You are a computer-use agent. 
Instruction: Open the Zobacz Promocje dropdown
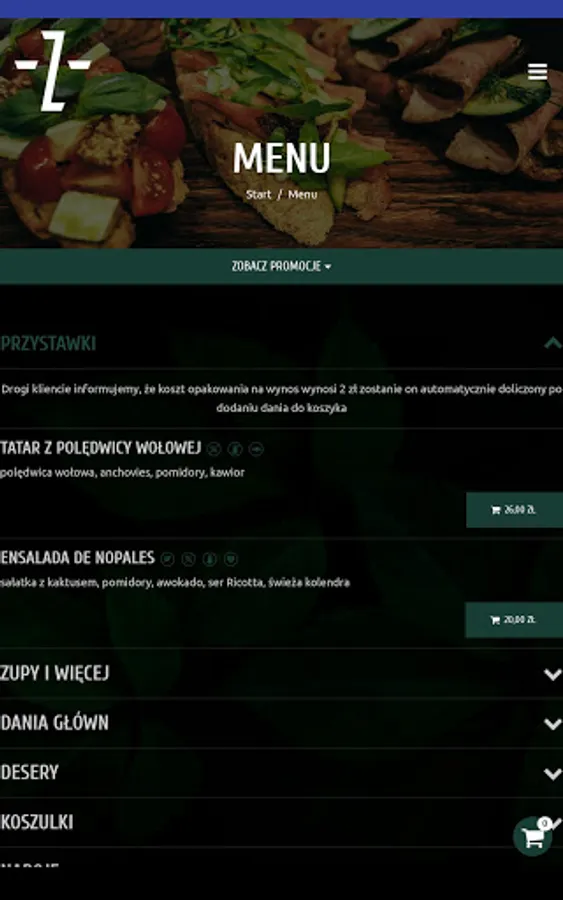(x=281, y=266)
